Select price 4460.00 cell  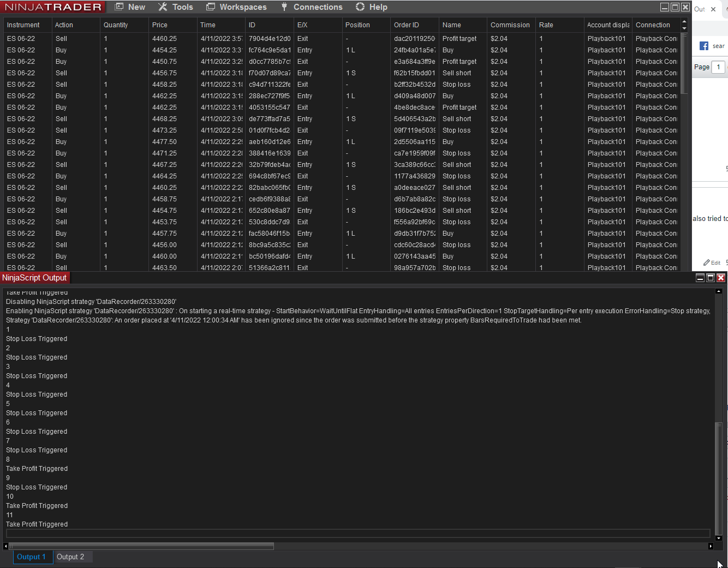(x=172, y=256)
